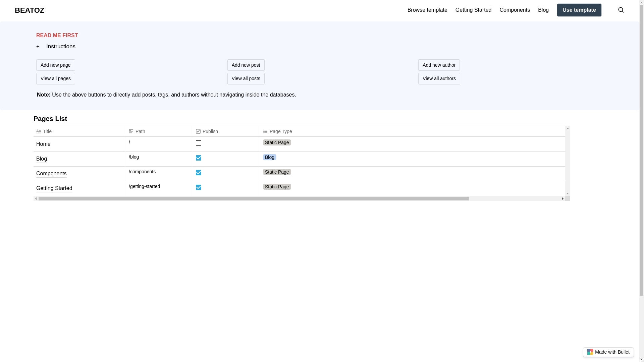Click Static Page tag in Components row

(277, 172)
